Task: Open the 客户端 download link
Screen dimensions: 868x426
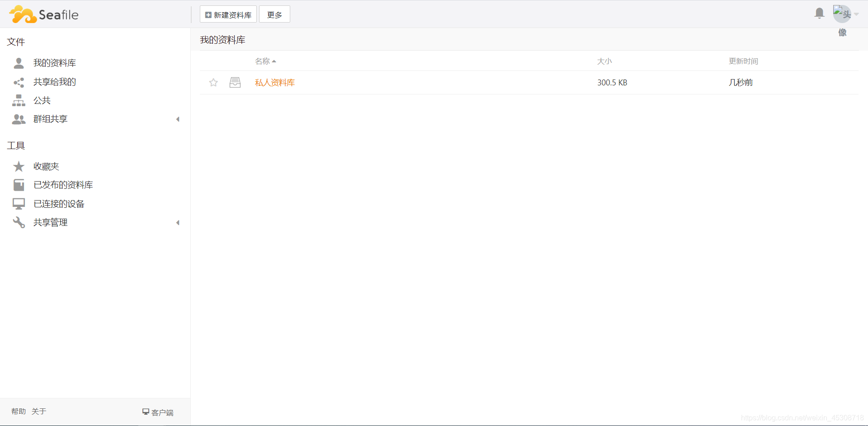Action: tap(158, 412)
